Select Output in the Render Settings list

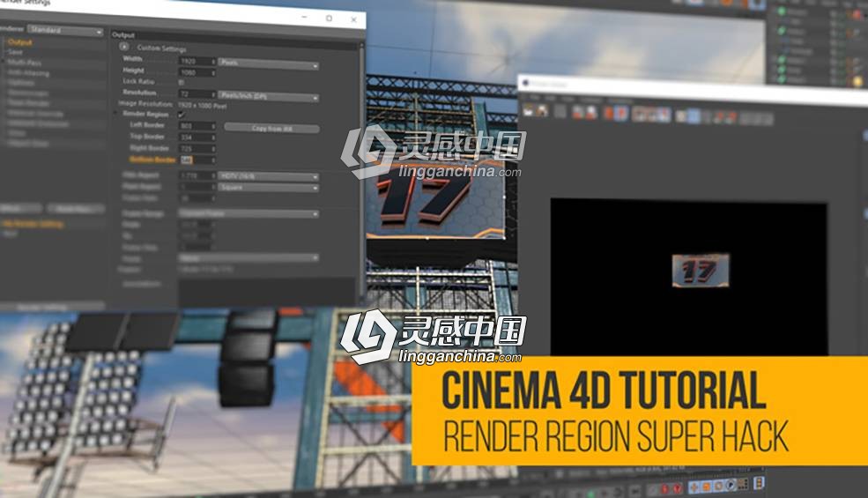[x=20, y=42]
